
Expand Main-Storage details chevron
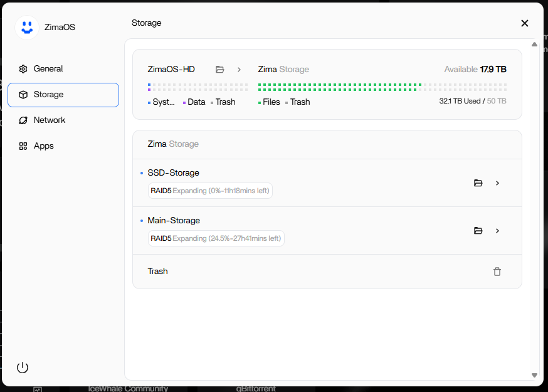coord(497,231)
